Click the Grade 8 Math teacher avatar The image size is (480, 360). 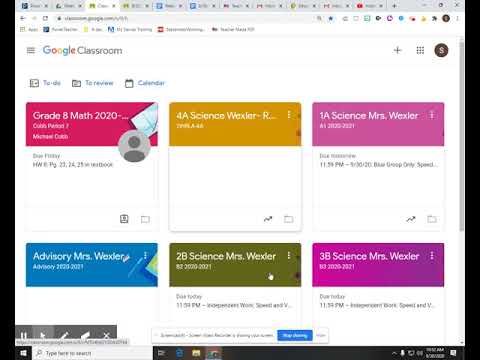click(134, 146)
